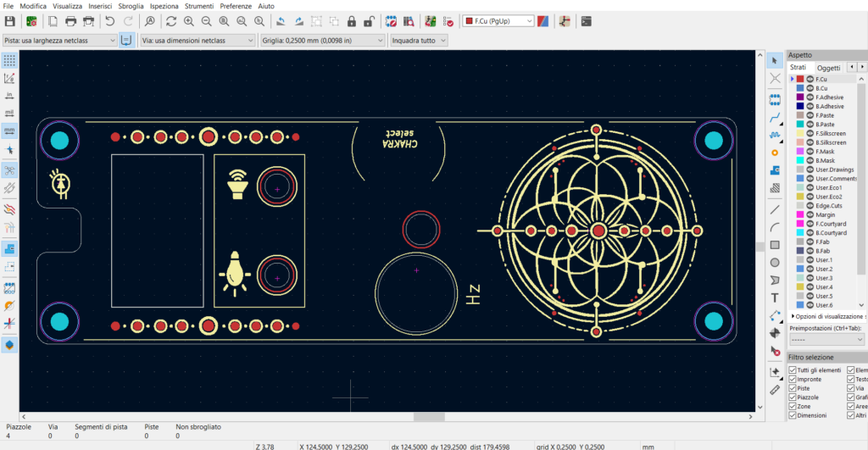The height and width of the screenshot is (450, 868).
Task: Toggle the Zone selection filter
Action: tap(793, 406)
